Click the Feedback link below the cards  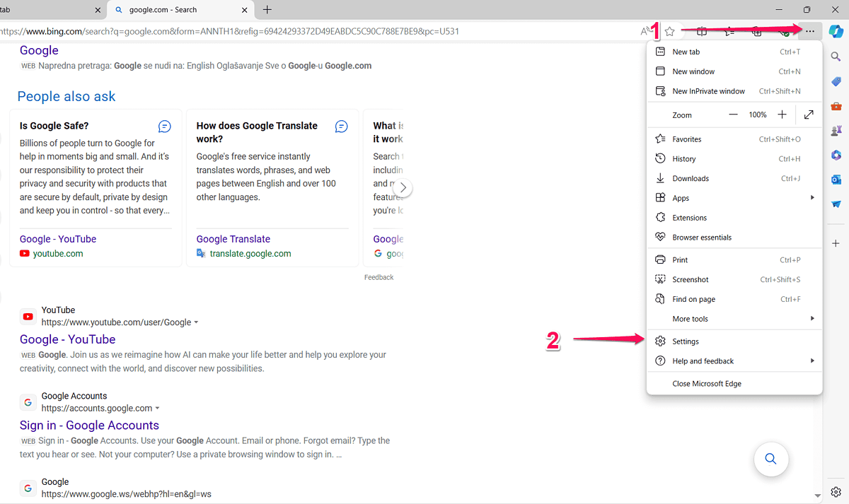coord(379,277)
